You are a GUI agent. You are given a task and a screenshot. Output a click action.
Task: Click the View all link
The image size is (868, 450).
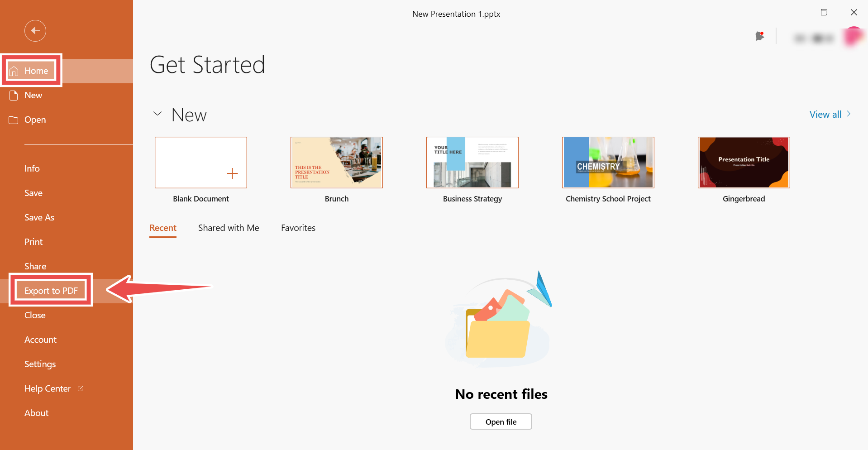825,114
